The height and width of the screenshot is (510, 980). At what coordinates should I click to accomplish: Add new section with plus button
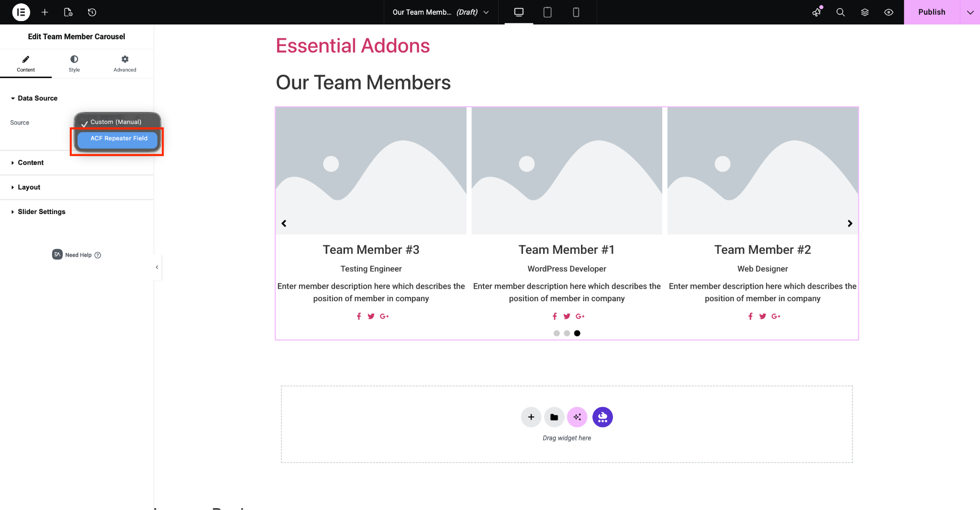tap(531, 417)
